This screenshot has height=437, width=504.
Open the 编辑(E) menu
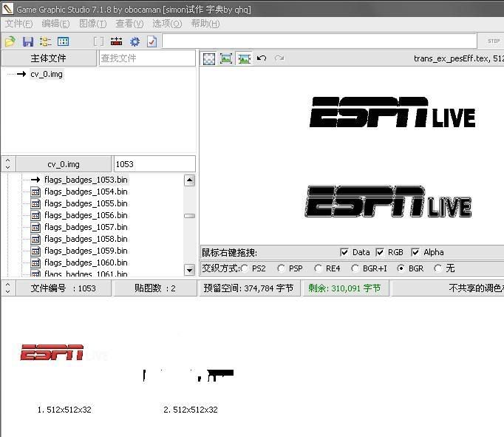tap(55, 24)
